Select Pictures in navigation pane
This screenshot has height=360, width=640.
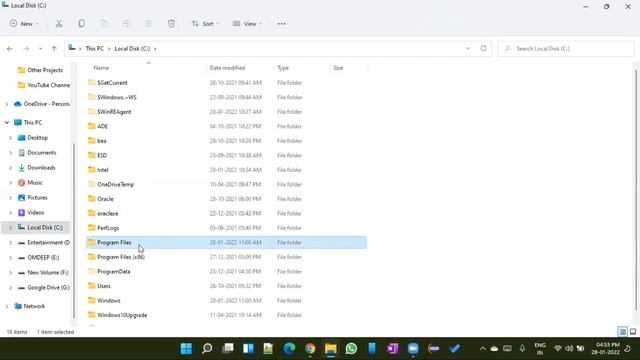(37, 198)
